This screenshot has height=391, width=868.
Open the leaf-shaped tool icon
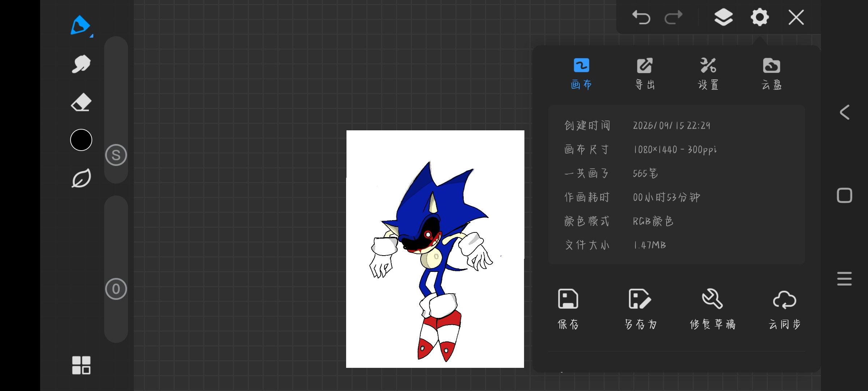[x=81, y=178]
